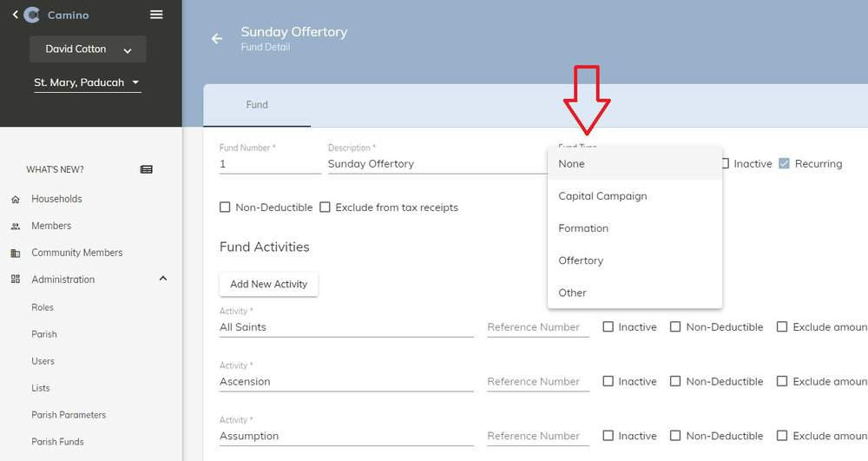
Task: Toggle the hamburger menu icon
Action: [x=156, y=15]
